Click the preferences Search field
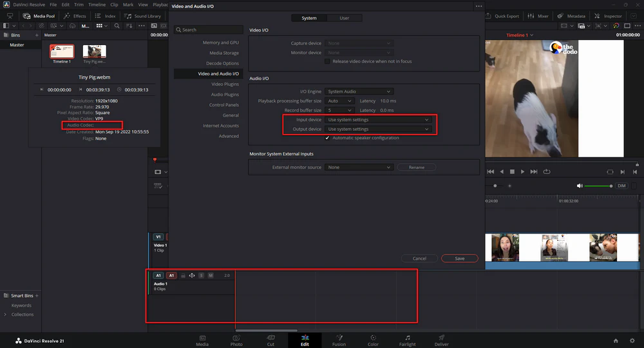 click(x=208, y=30)
